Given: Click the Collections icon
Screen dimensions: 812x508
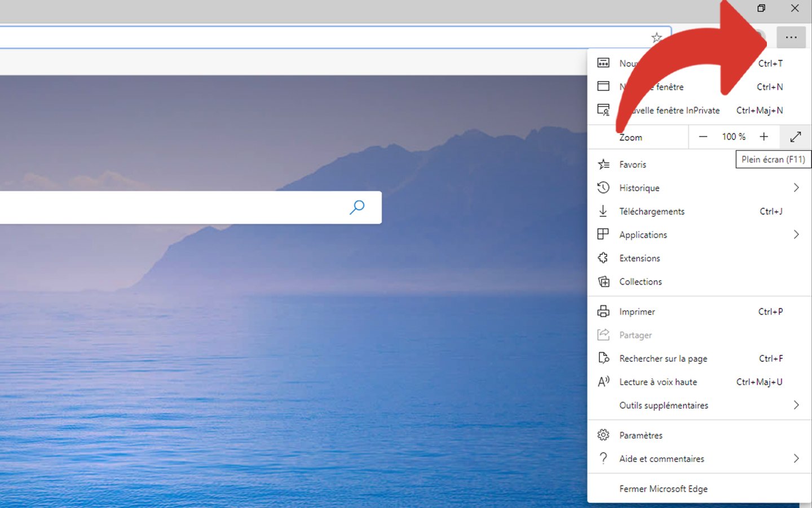Looking at the screenshot, I should click(603, 282).
